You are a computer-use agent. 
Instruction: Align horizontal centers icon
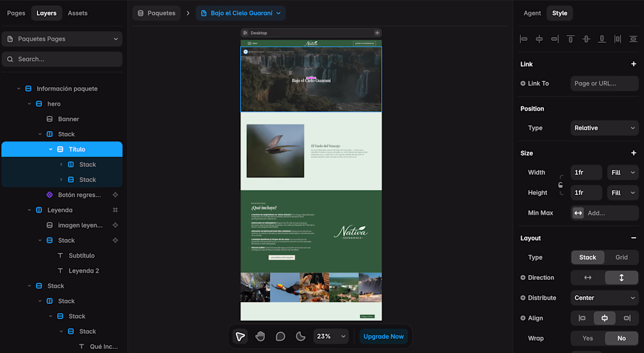[539, 39]
